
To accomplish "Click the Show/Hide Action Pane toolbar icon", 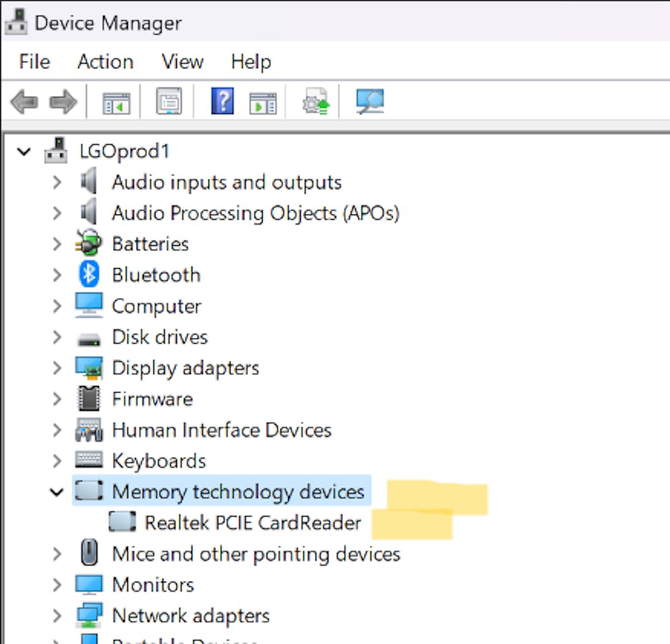I will (263, 103).
